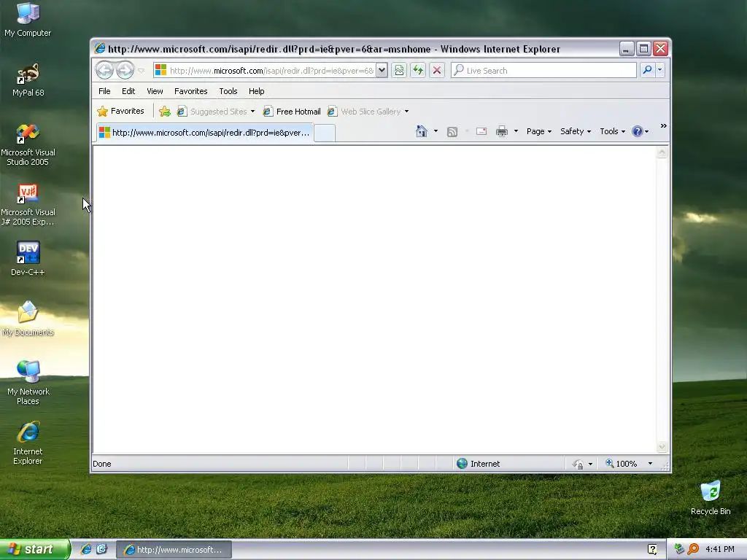
Task: Click scrollbar down arrow
Action: [662, 447]
